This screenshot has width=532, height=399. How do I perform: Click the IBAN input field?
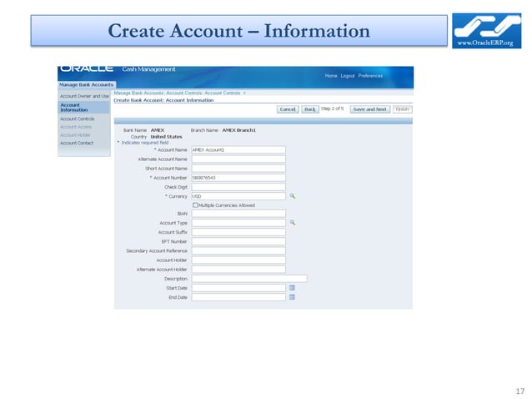[x=238, y=214]
